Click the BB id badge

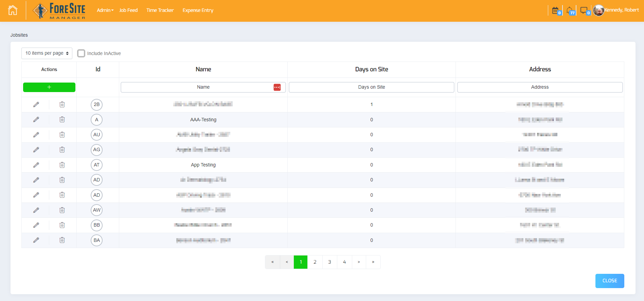97,225
